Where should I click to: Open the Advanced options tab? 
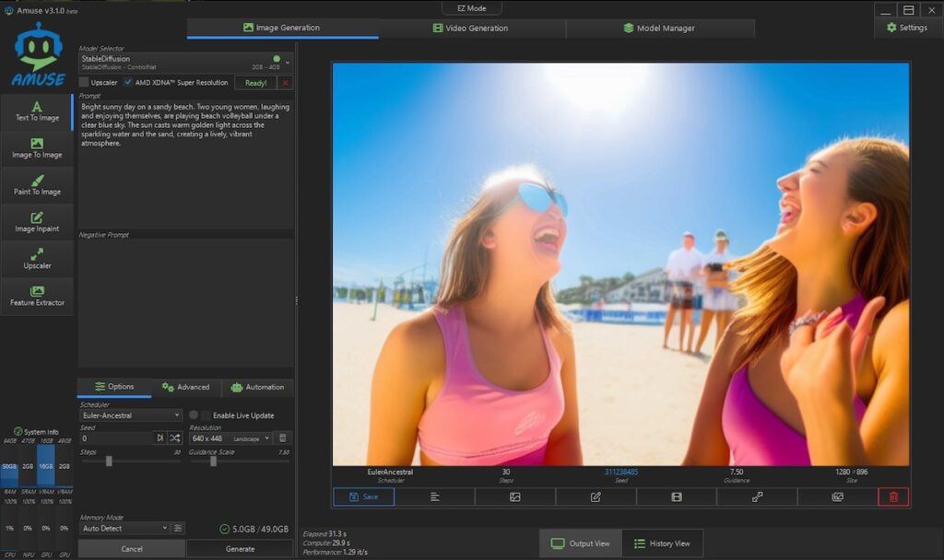click(x=185, y=387)
